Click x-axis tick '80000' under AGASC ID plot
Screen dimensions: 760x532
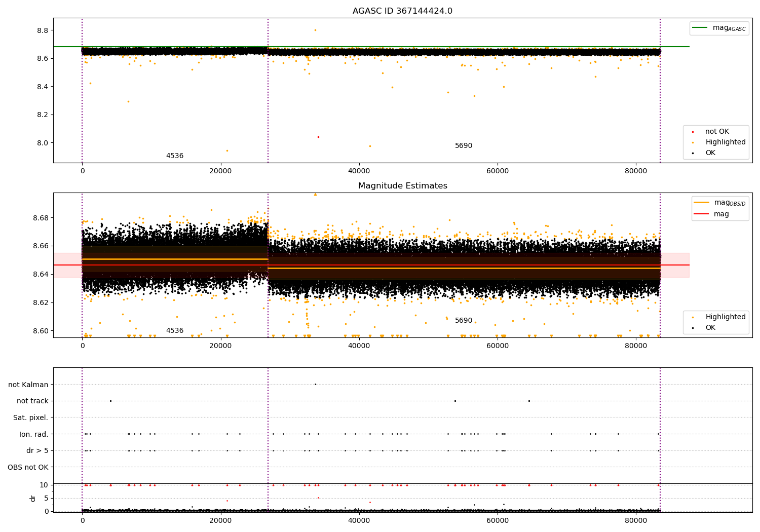click(636, 171)
